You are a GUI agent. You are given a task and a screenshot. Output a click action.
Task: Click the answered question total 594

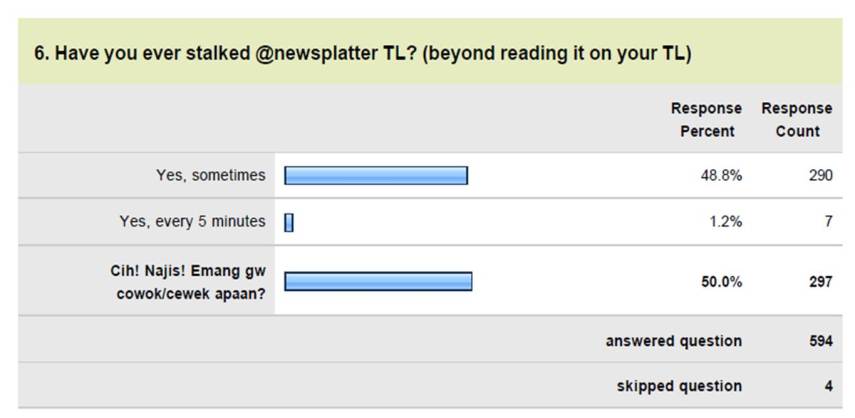tap(820, 341)
